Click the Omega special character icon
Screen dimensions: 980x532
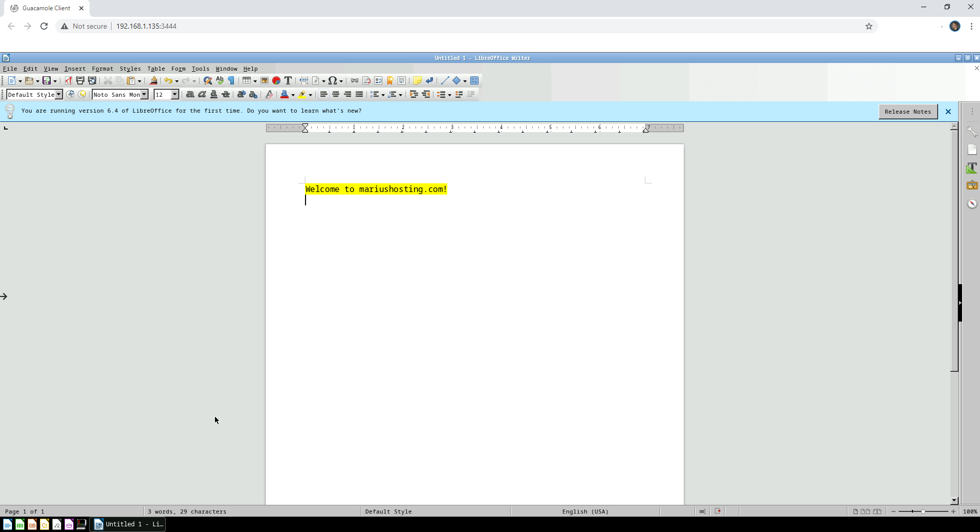(x=333, y=80)
